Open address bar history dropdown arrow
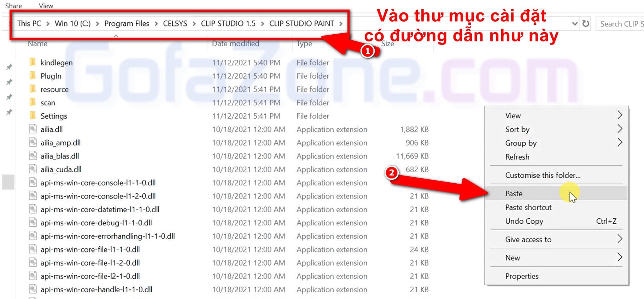644x299 pixels. click(x=575, y=24)
